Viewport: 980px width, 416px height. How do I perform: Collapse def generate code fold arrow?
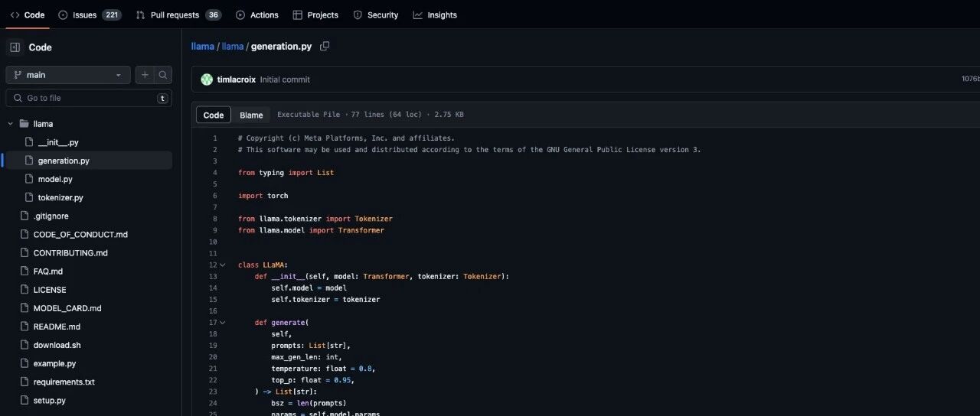[x=223, y=323]
